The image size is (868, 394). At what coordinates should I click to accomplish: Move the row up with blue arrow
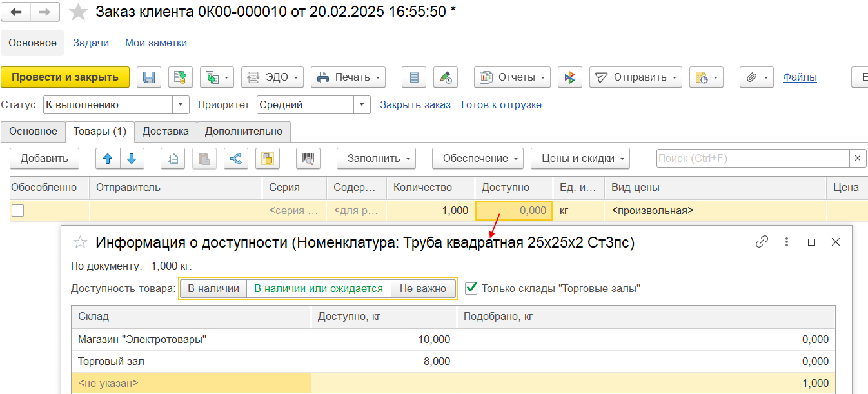click(108, 159)
